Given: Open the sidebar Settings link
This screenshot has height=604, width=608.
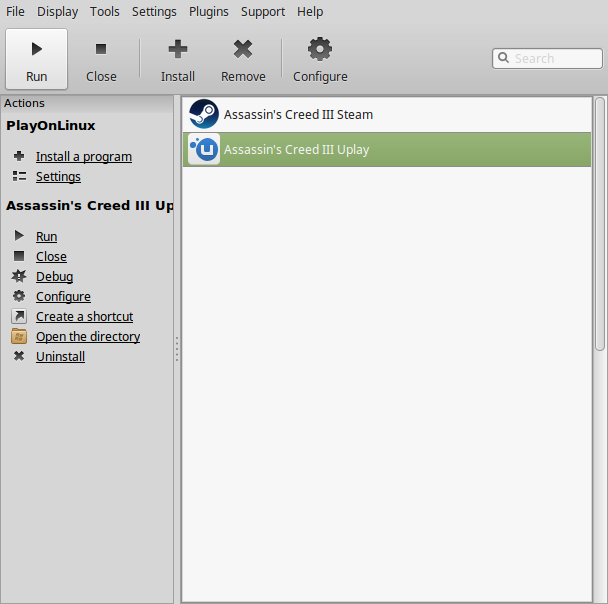Looking at the screenshot, I should 58,177.
